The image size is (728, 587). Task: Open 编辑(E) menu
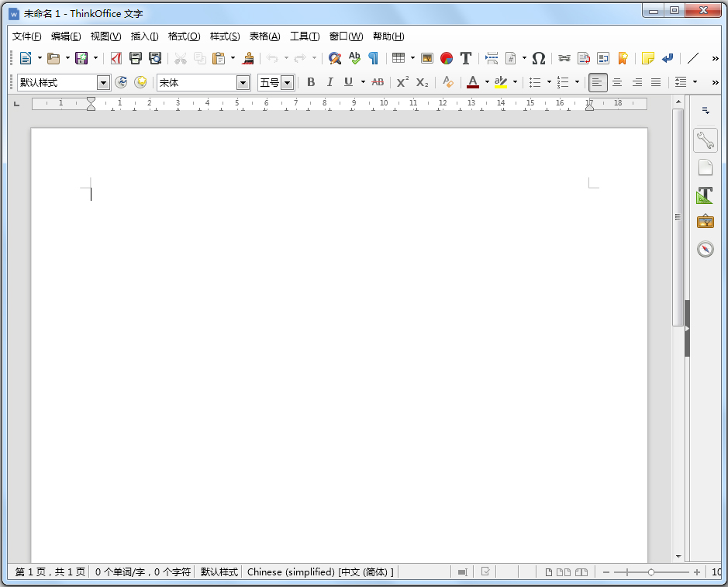click(66, 36)
